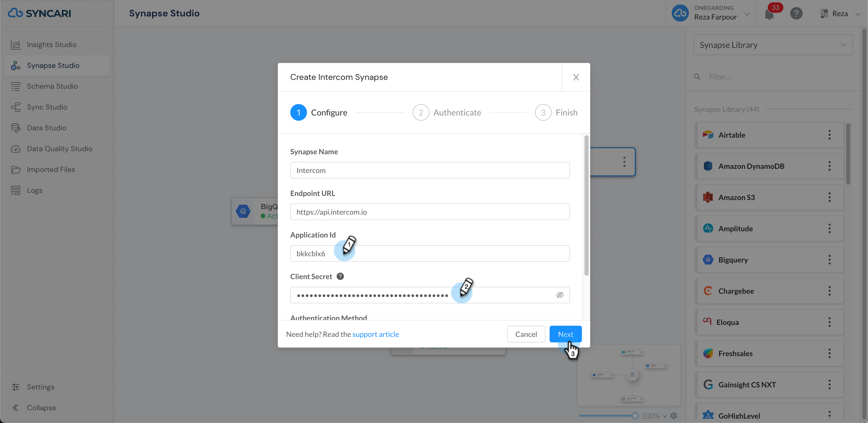Click the canvas zoom settings gear icon

click(674, 416)
